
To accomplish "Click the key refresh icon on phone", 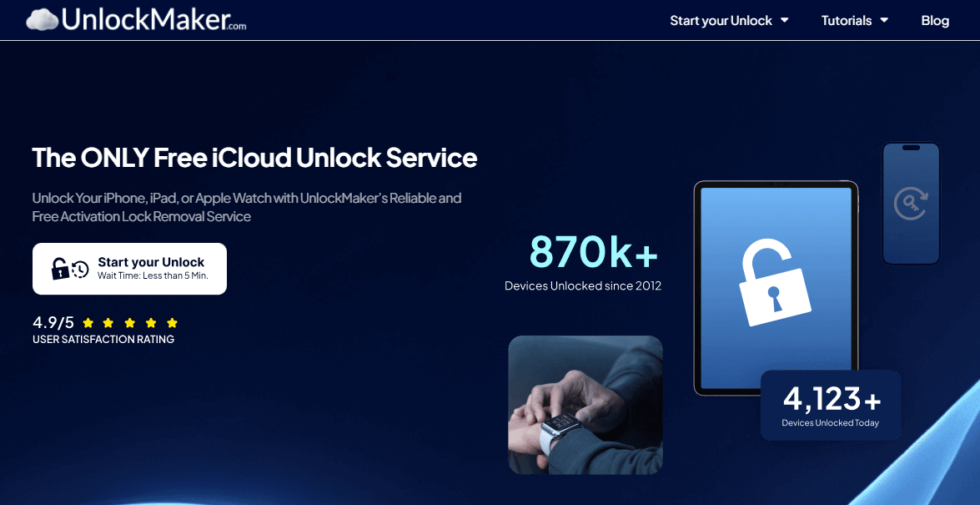I will click(911, 203).
